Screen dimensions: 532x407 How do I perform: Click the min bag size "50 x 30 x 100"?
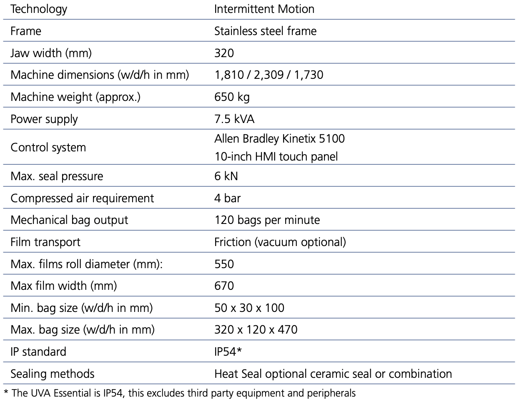(249, 308)
